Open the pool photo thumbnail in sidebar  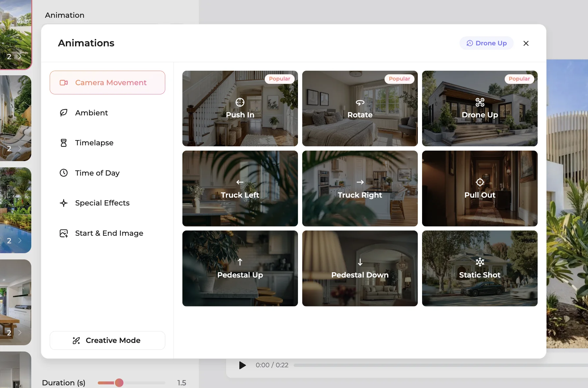(x=15, y=210)
